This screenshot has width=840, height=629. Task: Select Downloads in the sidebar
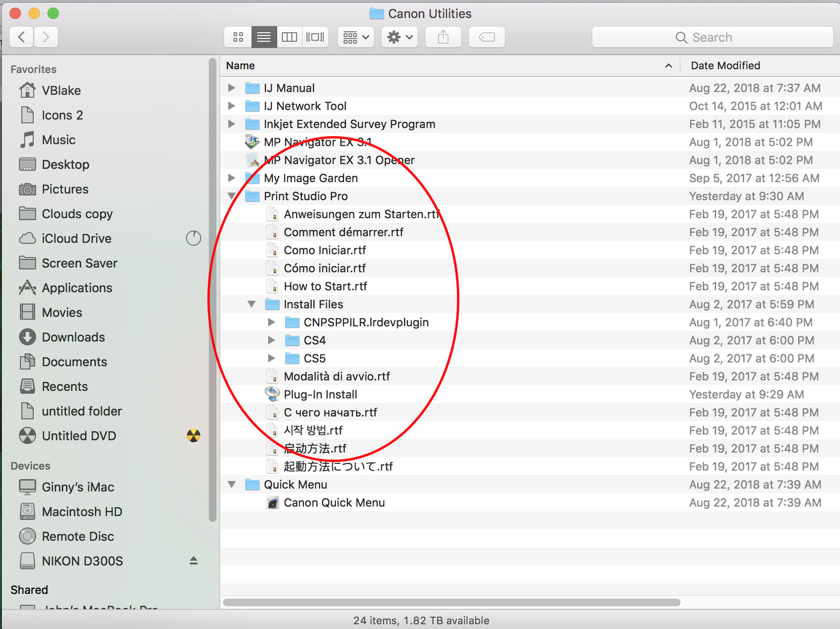tap(73, 337)
